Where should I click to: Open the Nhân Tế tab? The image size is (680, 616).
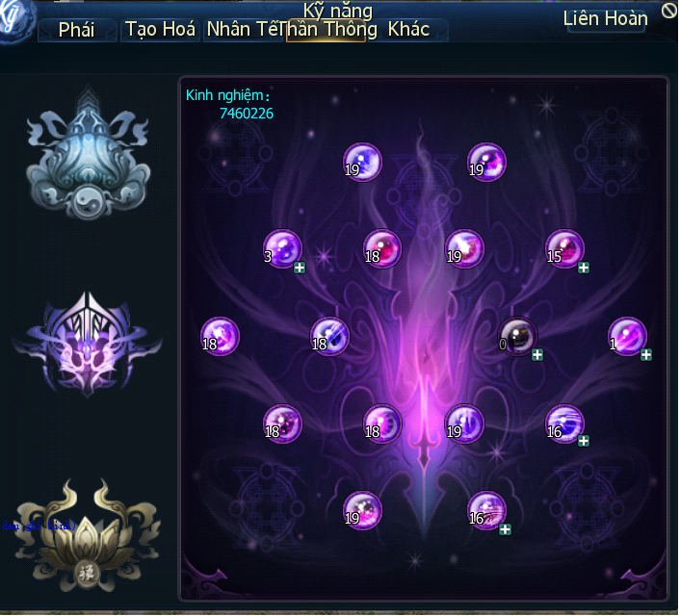[x=244, y=30]
